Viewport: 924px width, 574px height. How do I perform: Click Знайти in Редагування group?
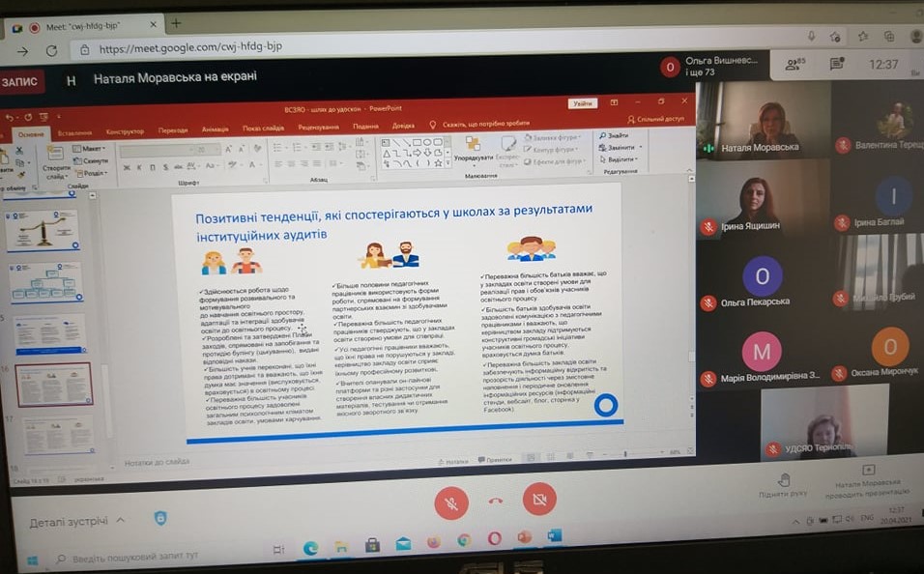pyautogui.click(x=615, y=135)
